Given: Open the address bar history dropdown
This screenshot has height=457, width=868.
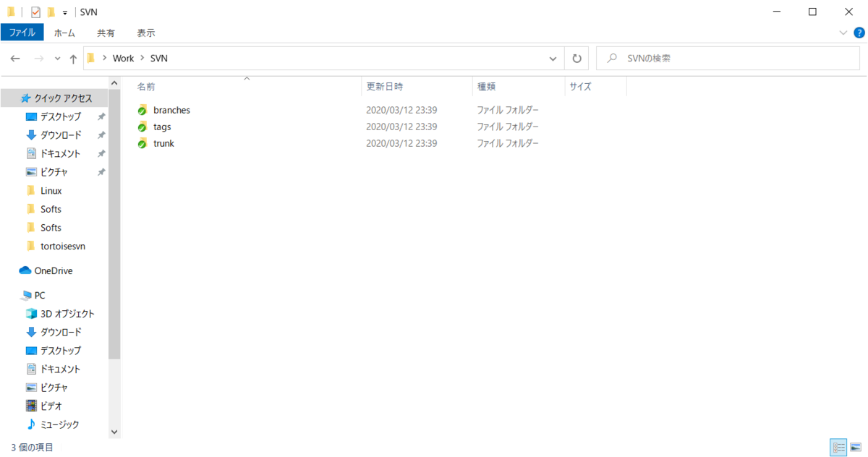Looking at the screenshot, I should click(x=553, y=58).
